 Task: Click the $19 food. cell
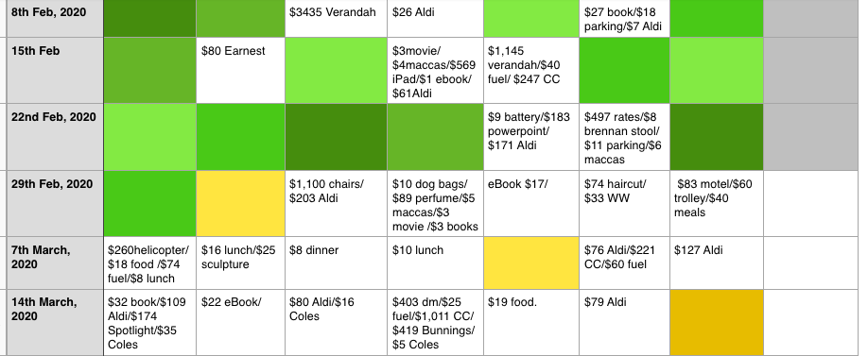coord(531,322)
